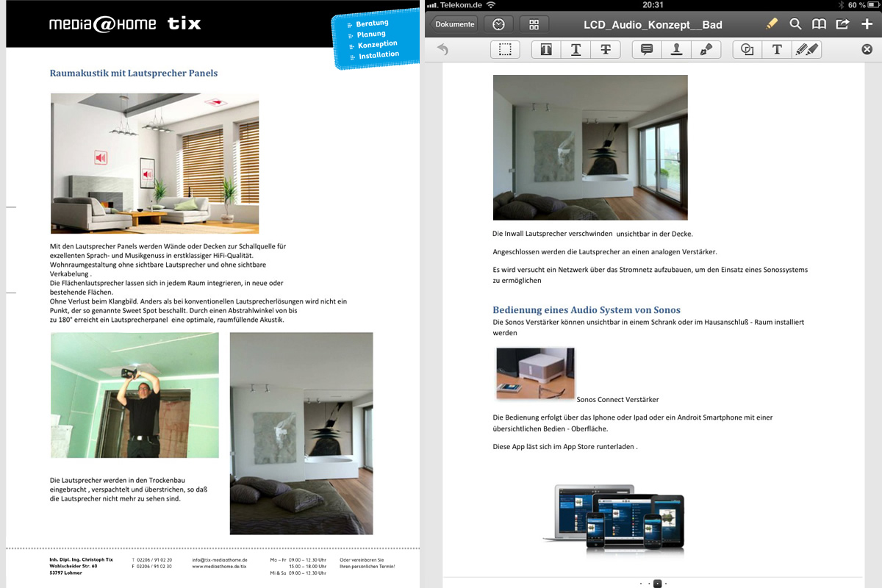Image resolution: width=882 pixels, height=588 pixels.
Task: Tap the Telekom.de carrier status text
Action: point(462,5)
